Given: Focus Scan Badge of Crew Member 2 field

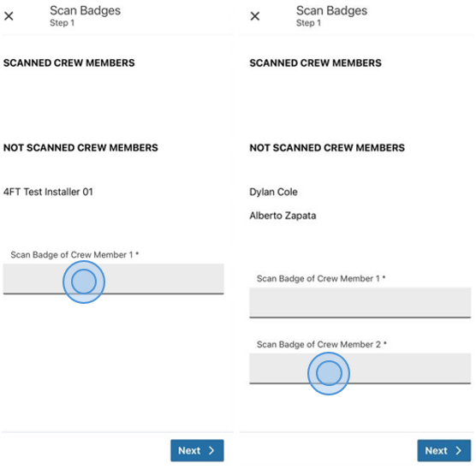Looking at the screenshot, I should pos(360,369).
